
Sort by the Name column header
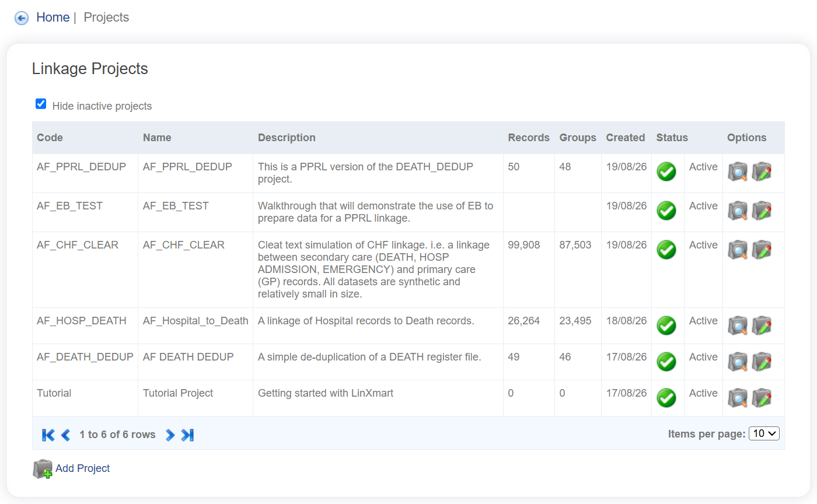(157, 138)
